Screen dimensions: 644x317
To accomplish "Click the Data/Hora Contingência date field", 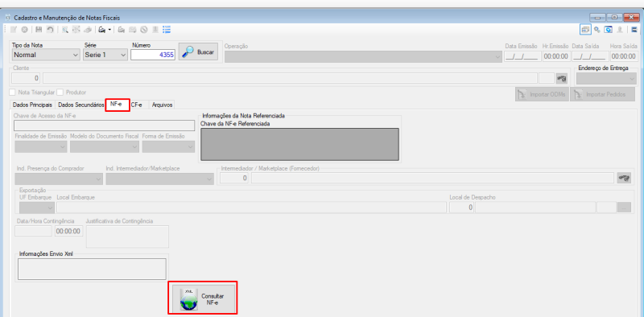I will click(x=33, y=231).
